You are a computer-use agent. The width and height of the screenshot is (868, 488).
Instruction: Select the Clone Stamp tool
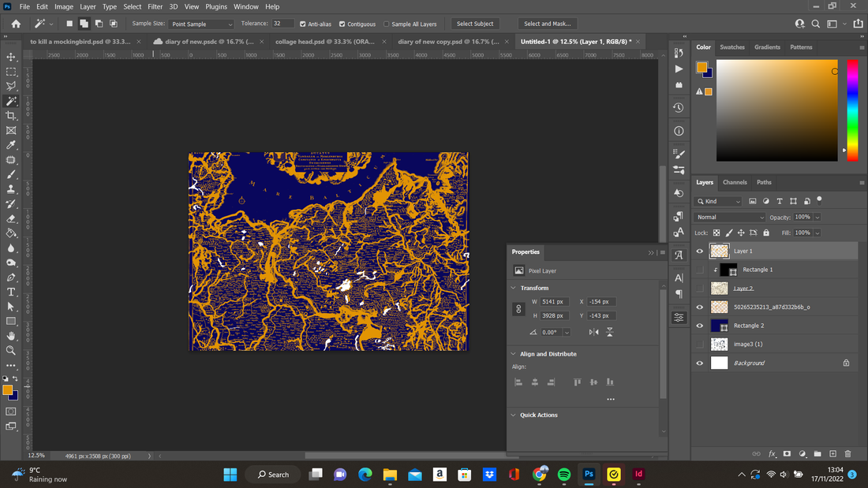pyautogui.click(x=11, y=189)
